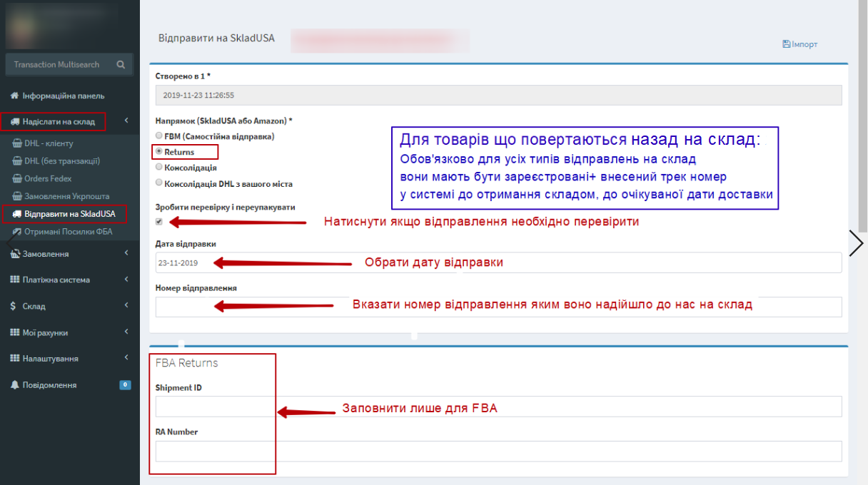Click the FBA Returns section title
The image size is (868, 485).
(x=187, y=363)
